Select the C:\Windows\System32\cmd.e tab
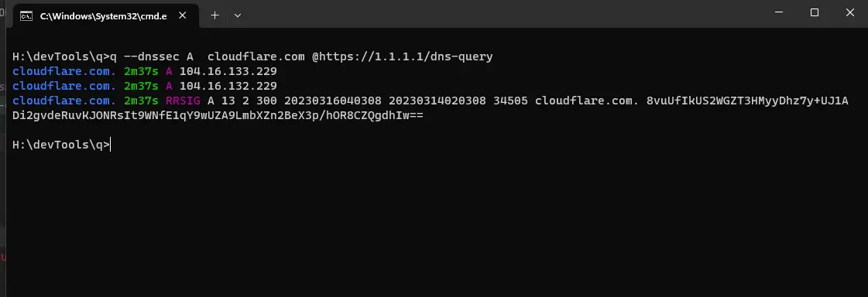This screenshot has height=297, width=868. (103, 15)
